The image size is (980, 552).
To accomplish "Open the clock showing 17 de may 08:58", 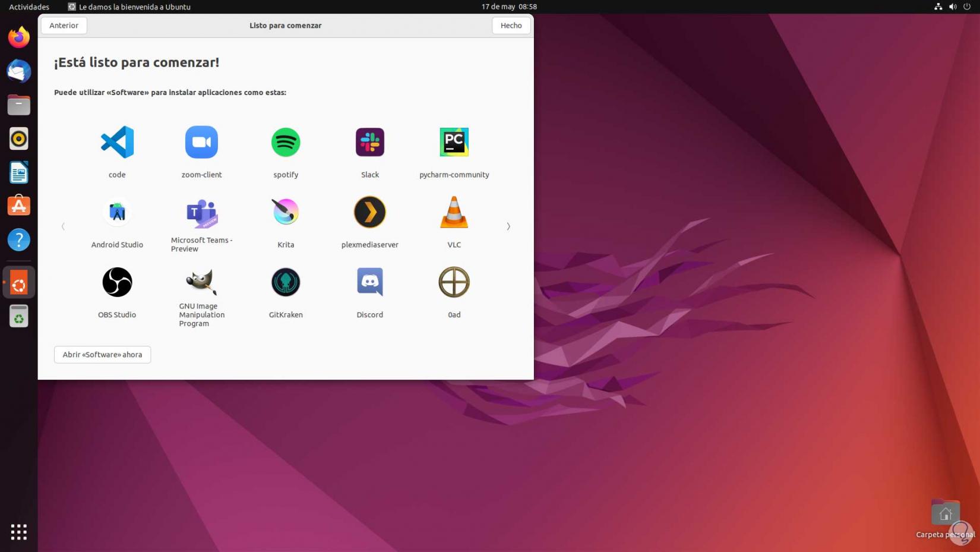I will (x=509, y=7).
